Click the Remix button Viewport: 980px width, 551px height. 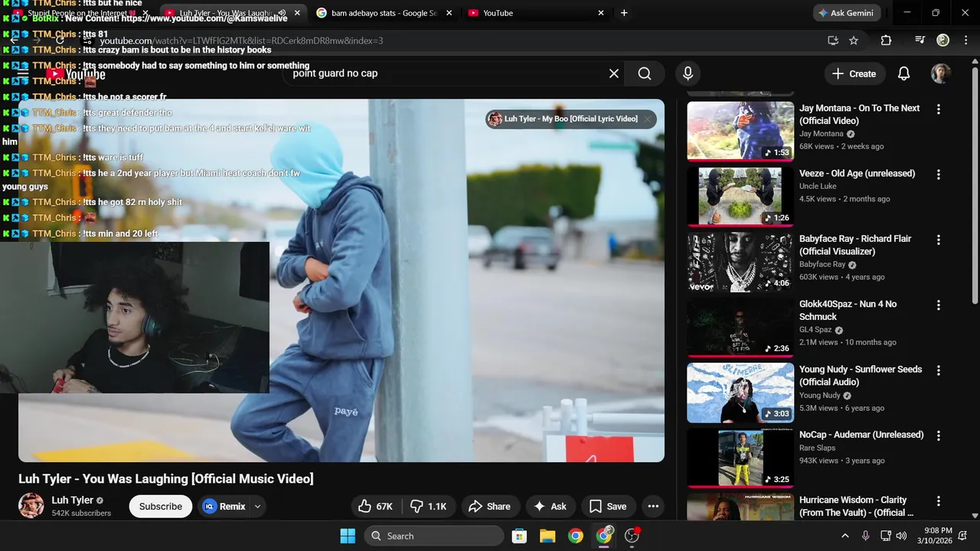click(x=224, y=507)
